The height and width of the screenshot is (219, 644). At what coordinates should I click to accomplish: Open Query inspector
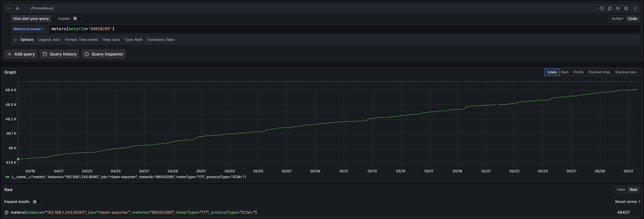pyautogui.click(x=104, y=54)
